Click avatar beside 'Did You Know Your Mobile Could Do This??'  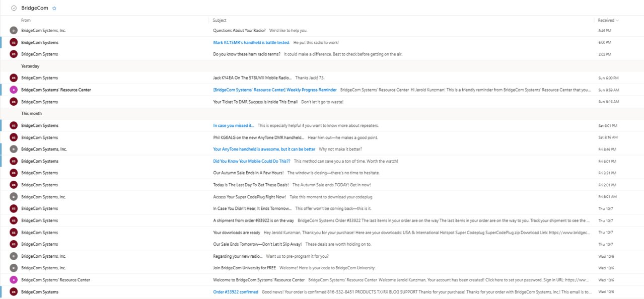[14, 161]
